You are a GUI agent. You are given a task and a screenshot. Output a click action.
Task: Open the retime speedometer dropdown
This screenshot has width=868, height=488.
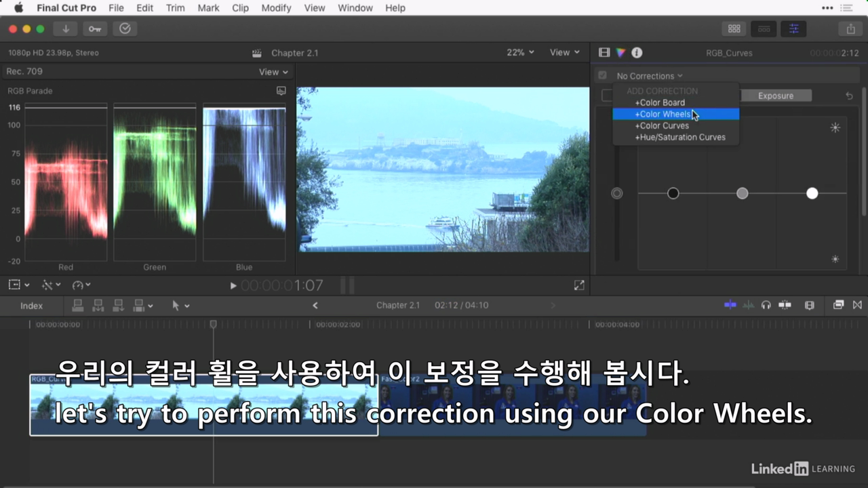81,285
